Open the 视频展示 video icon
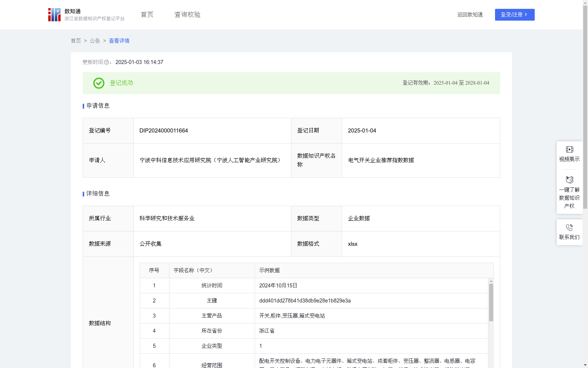 [569, 149]
